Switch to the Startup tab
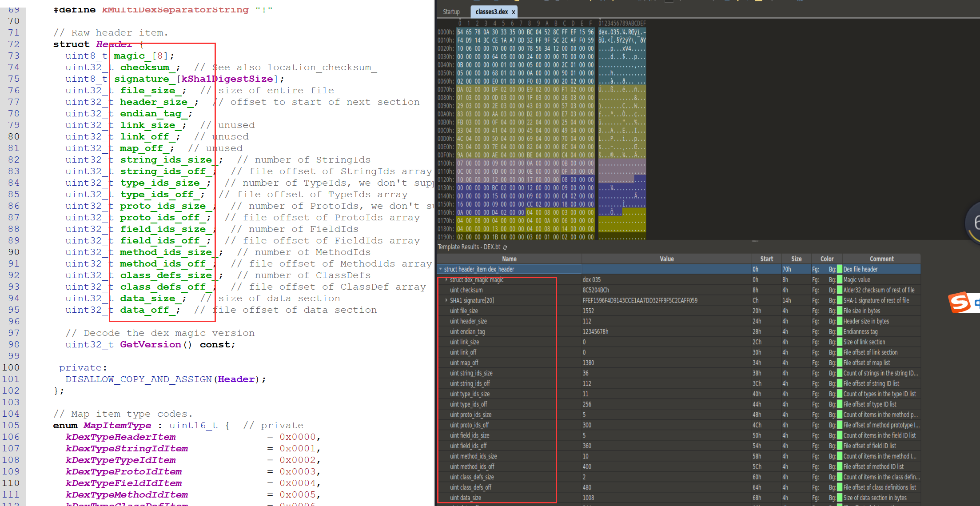 (451, 12)
